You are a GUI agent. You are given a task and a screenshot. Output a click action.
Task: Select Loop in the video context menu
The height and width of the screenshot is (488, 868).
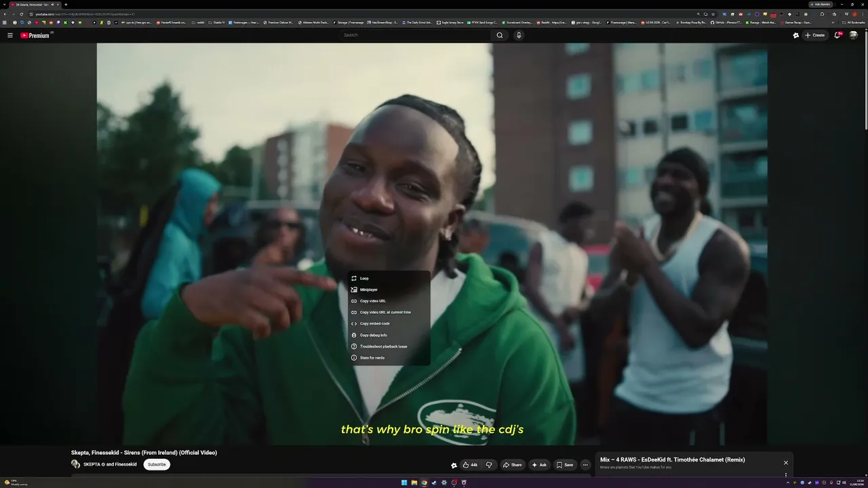point(389,279)
